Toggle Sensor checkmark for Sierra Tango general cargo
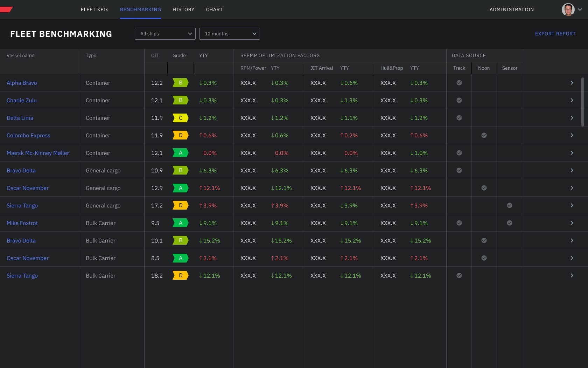This screenshot has width=588, height=368. [x=509, y=205]
